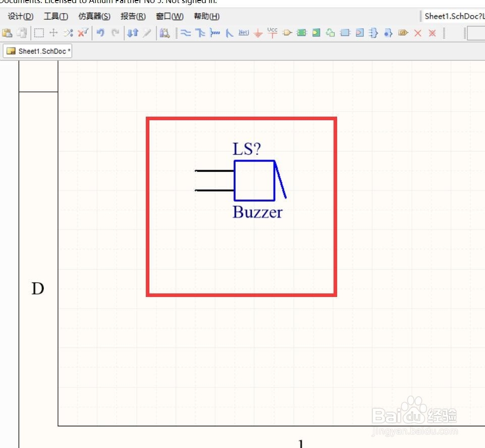
Task: Select the Buzzer comment label
Action: tap(257, 212)
